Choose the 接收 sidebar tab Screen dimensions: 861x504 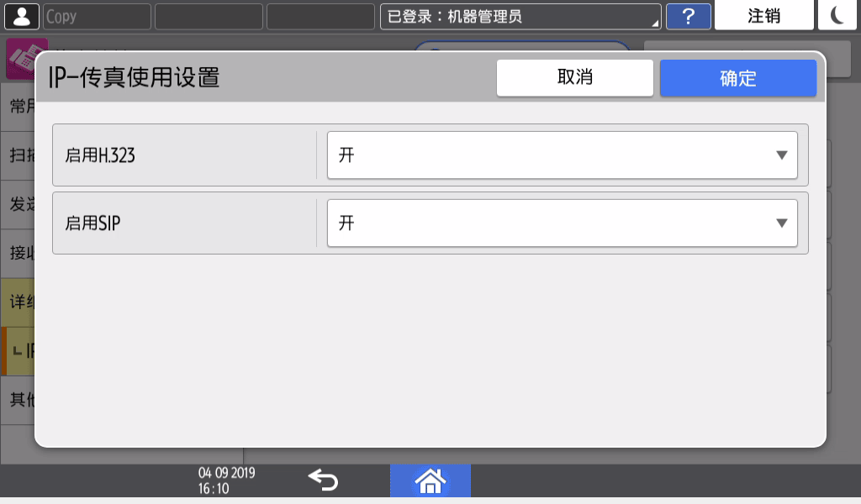(x=18, y=253)
